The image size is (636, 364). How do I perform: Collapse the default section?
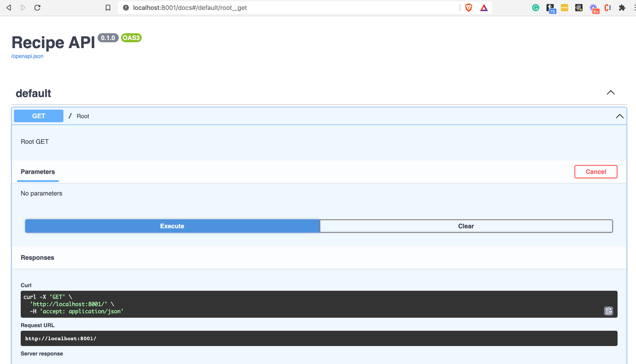(x=611, y=93)
